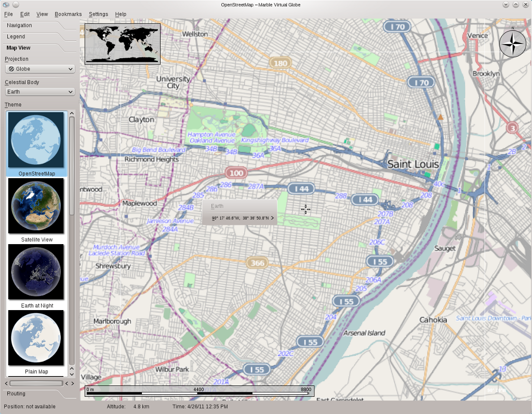Select the Satellite View theme thumbnail
532x414 pixels.
point(36,206)
